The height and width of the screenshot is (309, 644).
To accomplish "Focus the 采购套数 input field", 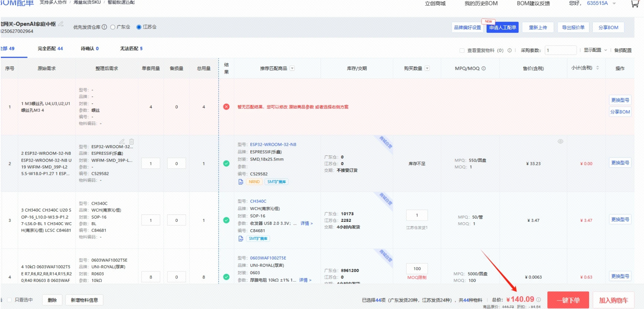I will (x=560, y=50).
